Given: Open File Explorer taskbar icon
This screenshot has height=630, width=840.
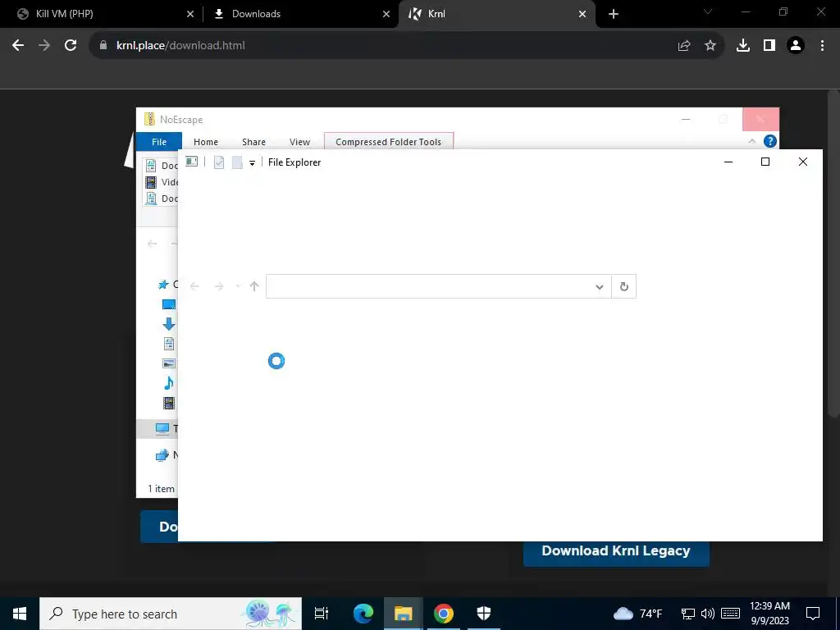Looking at the screenshot, I should (404, 614).
